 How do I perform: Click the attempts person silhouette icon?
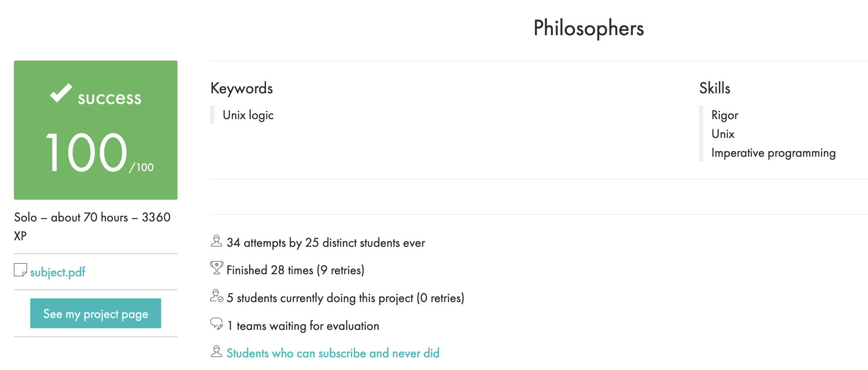coord(216,241)
